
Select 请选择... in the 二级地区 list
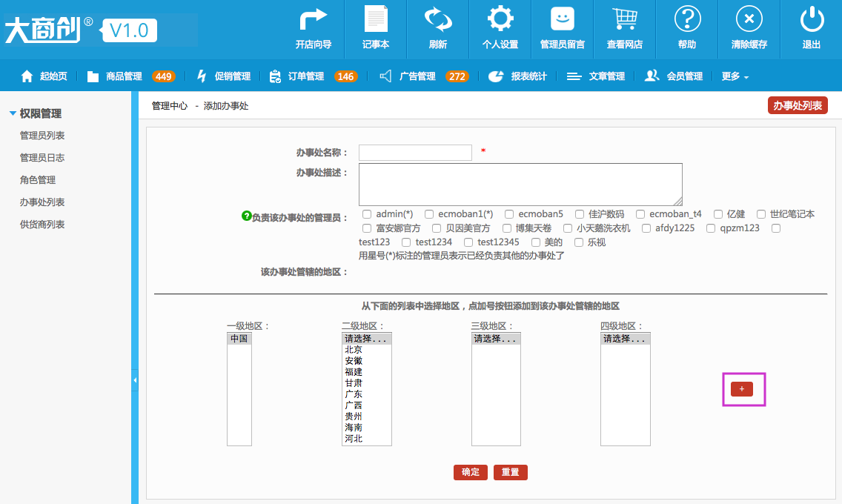coord(366,339)
